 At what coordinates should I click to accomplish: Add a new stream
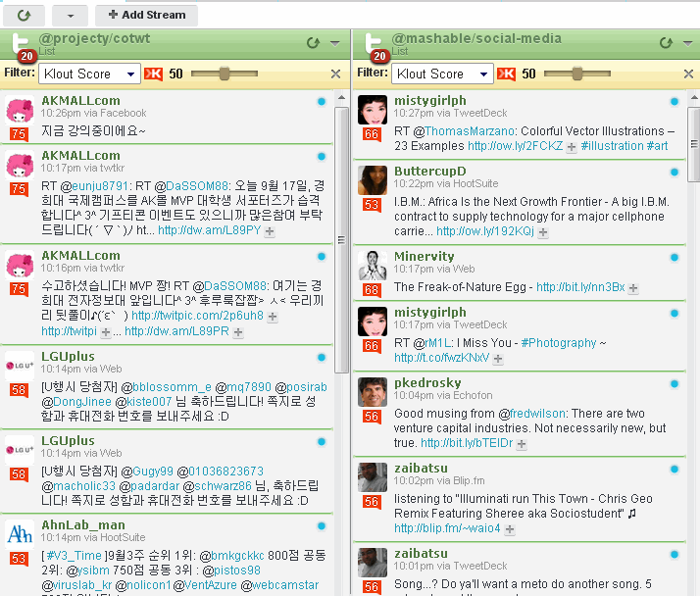pos(146,15)
